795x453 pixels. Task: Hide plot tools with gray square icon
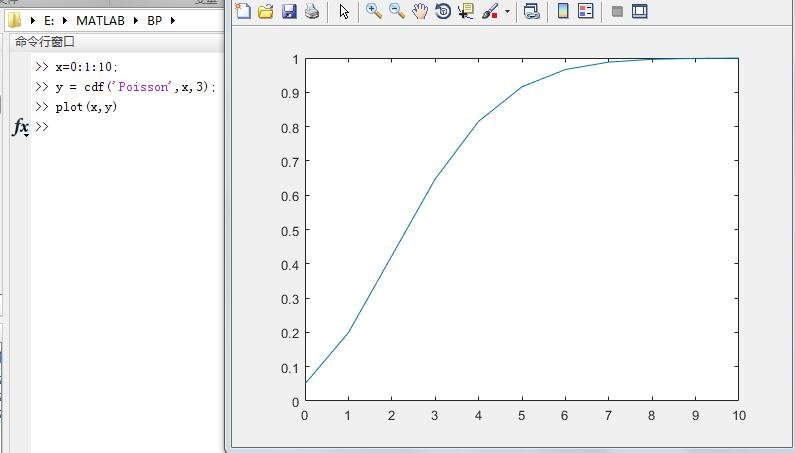point(617,11)
